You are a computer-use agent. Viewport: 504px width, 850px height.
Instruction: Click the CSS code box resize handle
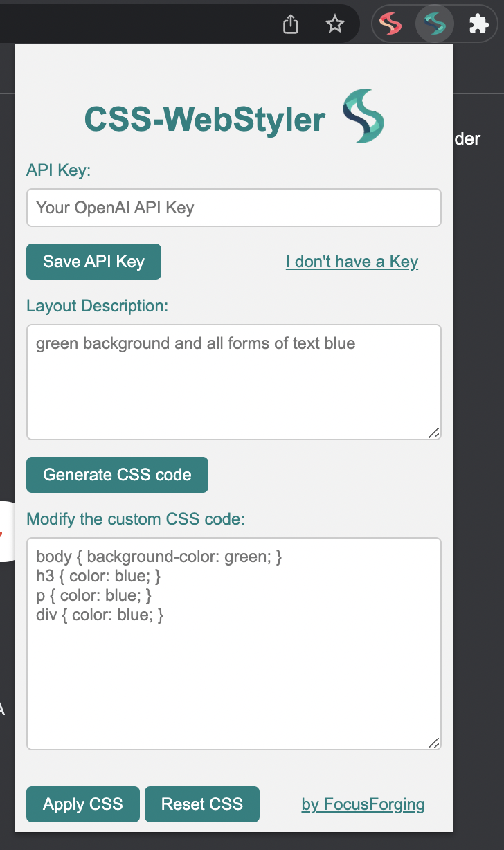(x=433, y=742)
